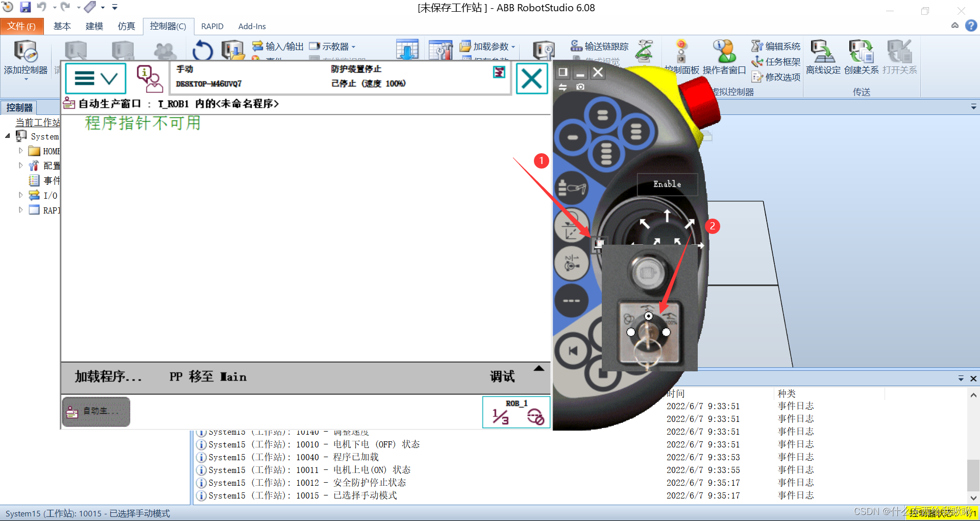Click the FlexPendant step backward key

[573, 351]
